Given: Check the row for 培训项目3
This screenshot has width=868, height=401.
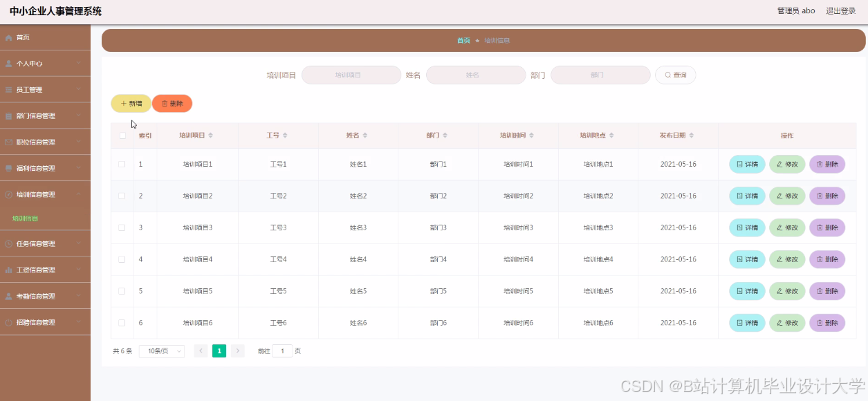Looking at the screenshot, I should pos(122,227).
